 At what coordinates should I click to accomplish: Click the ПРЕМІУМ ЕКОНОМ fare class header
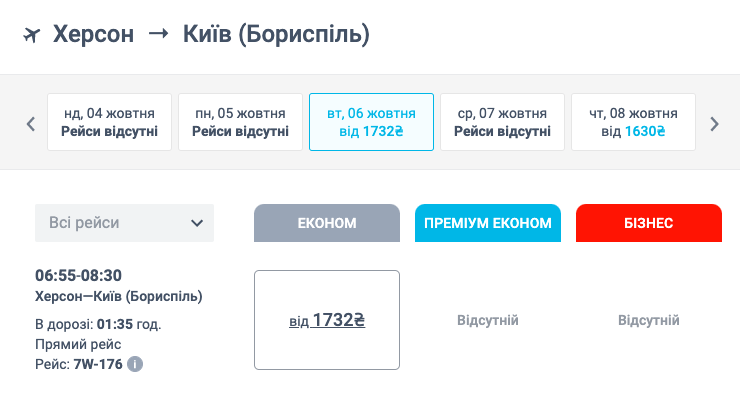coord(488,223)
